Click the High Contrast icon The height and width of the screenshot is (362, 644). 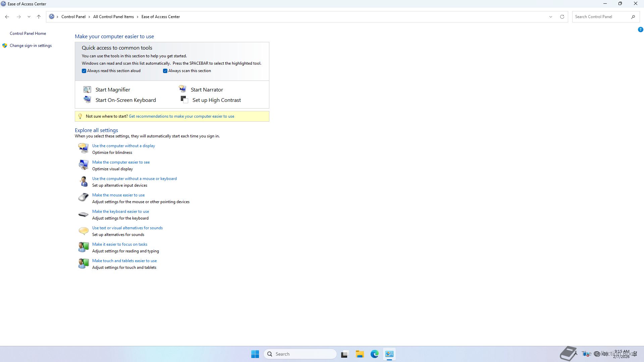(x=184, y=100)
